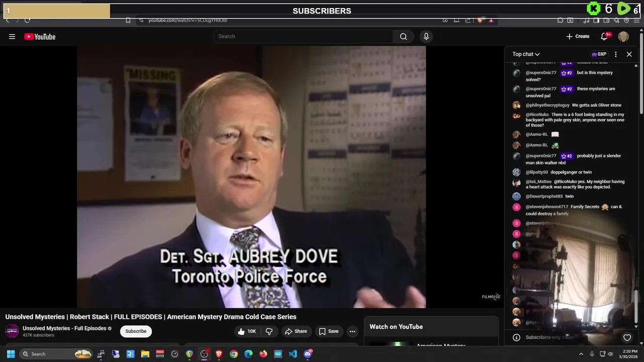Open live chat options three-dot menu

pos(616,54)
